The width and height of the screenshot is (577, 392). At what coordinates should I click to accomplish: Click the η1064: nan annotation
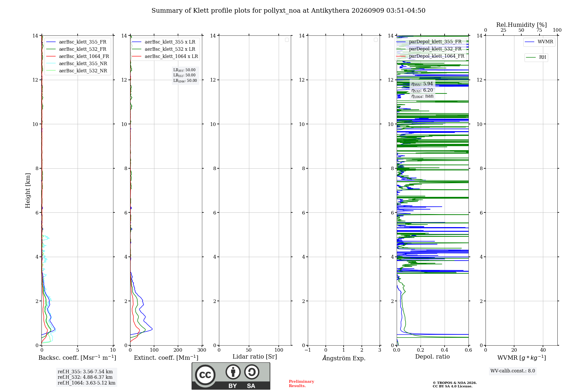pos(422,96)
